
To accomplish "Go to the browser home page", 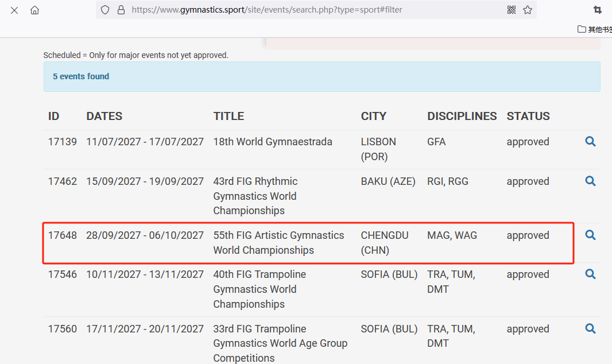I will [x=35, y=10].
